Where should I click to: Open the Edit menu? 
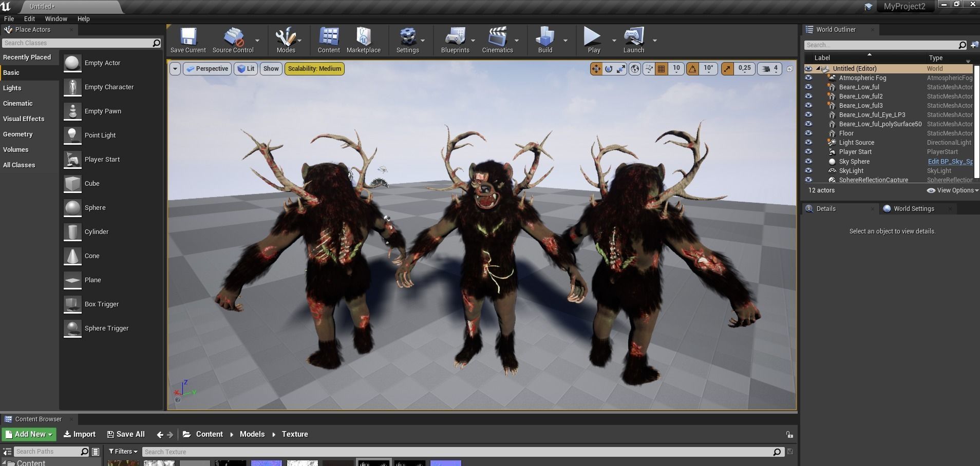[x=29, y=19]
